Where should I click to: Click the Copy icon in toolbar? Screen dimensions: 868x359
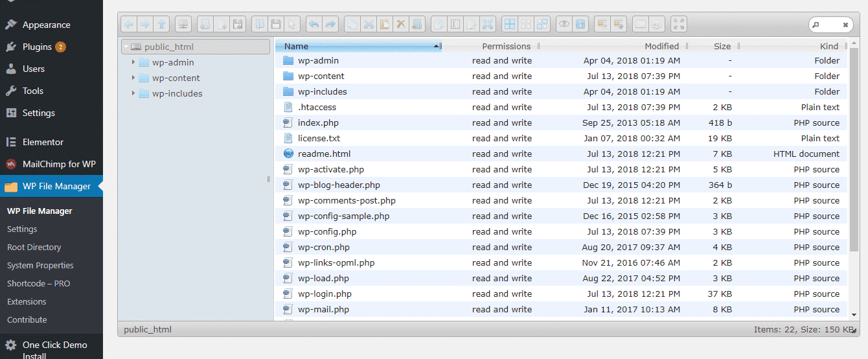352,25
